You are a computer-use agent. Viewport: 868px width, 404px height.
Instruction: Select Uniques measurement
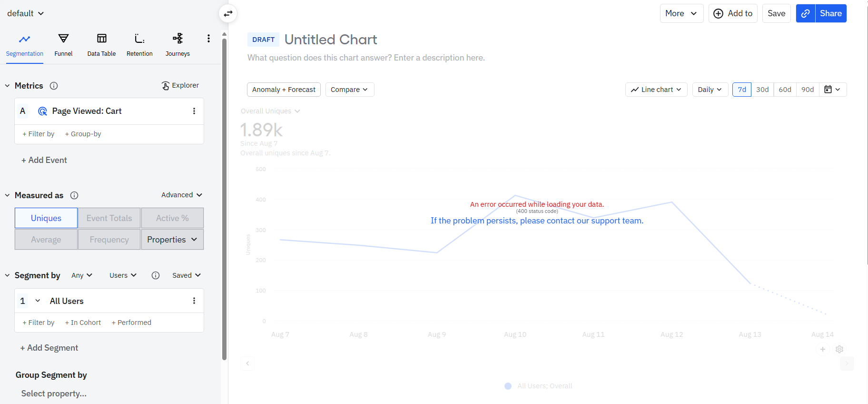click(46, 218)
